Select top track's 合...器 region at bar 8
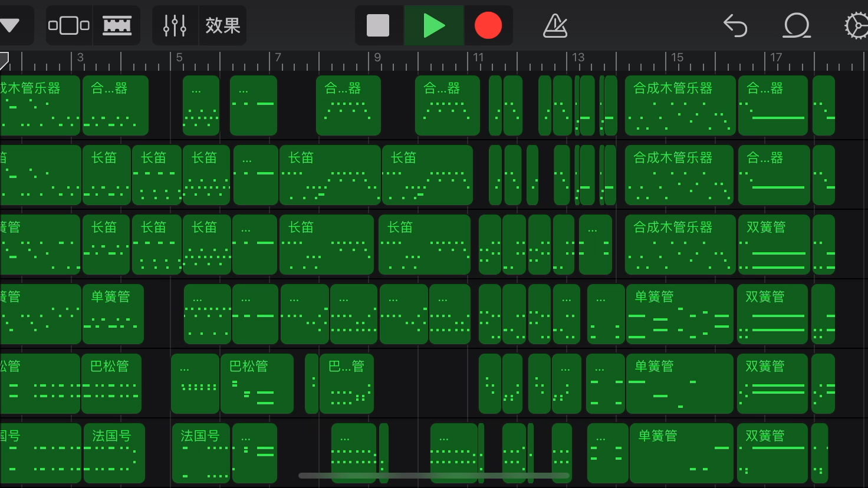The image size is (868, 488). [x=348, y=105]
